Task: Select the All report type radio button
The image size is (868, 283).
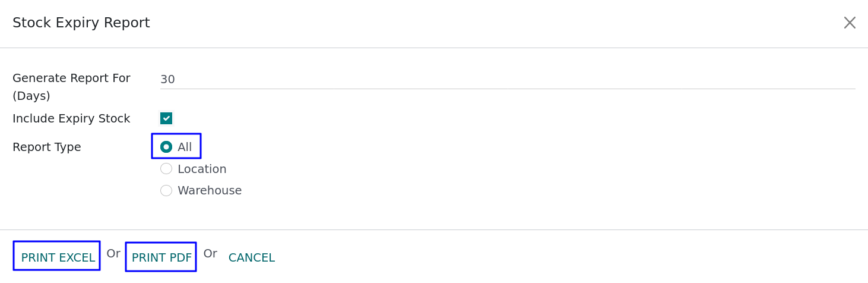Action: [166, 147]
